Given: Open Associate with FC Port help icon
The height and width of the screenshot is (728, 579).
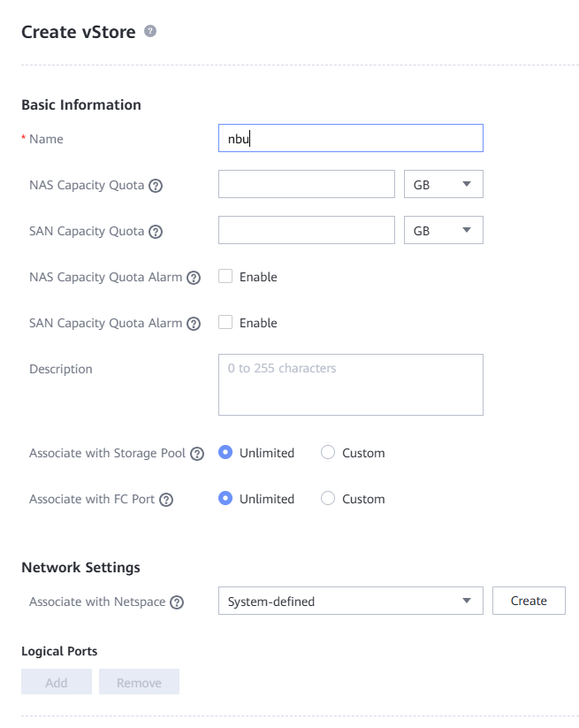Looking at the screenshot, I should pos(166,500).
